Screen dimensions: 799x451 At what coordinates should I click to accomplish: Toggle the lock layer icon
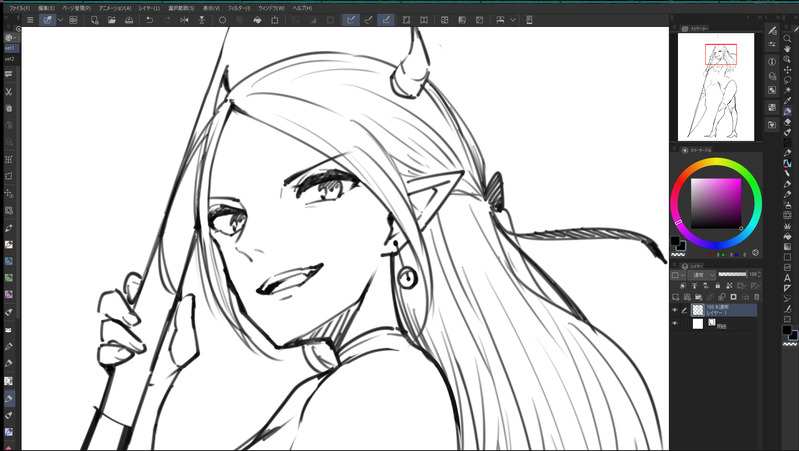717,286
